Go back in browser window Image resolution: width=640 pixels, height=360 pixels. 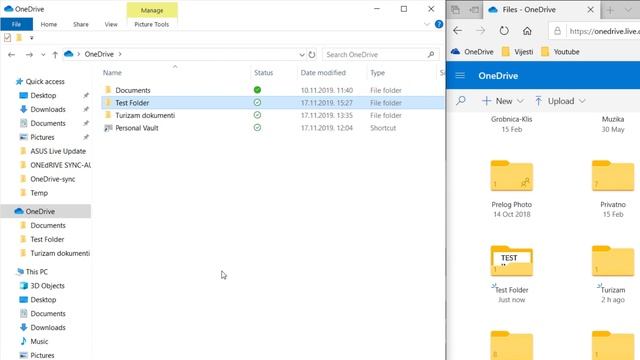point(458,31)
